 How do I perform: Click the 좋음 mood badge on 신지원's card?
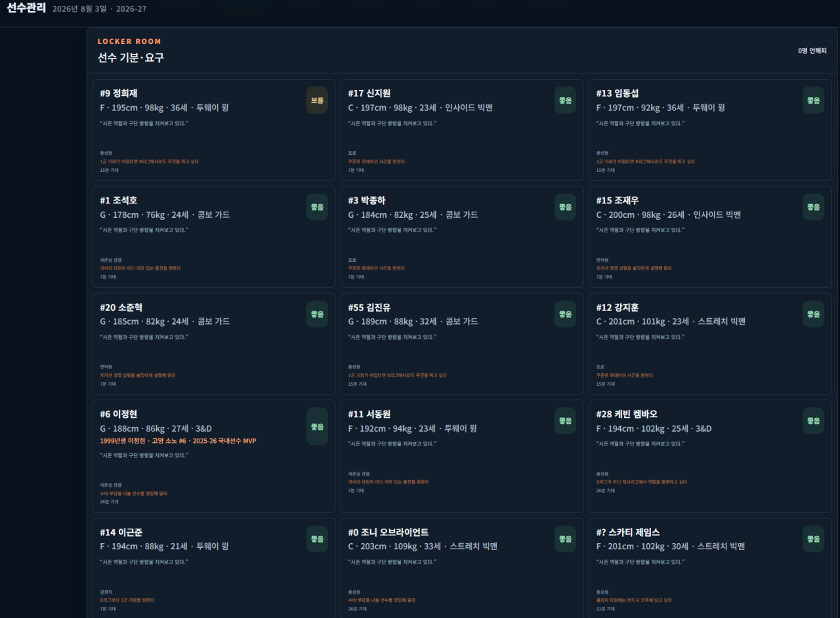click(565, 100)
